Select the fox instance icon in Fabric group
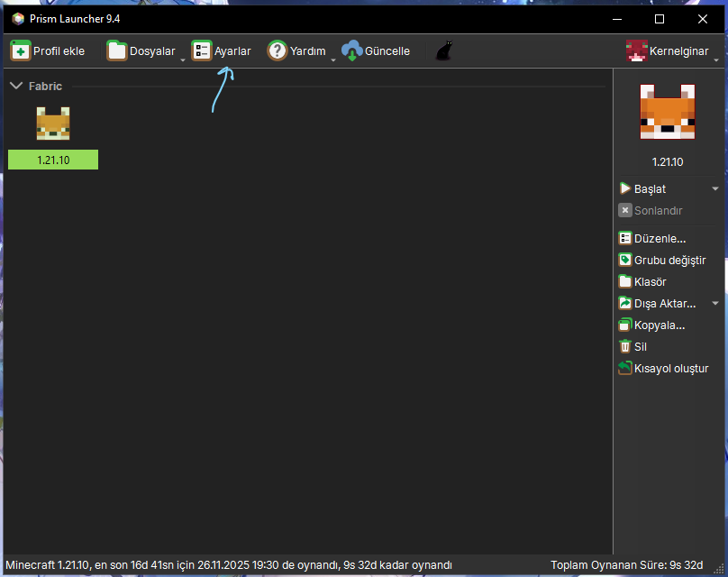This screenshot has width=728, height=577. (x=53, y=124)
